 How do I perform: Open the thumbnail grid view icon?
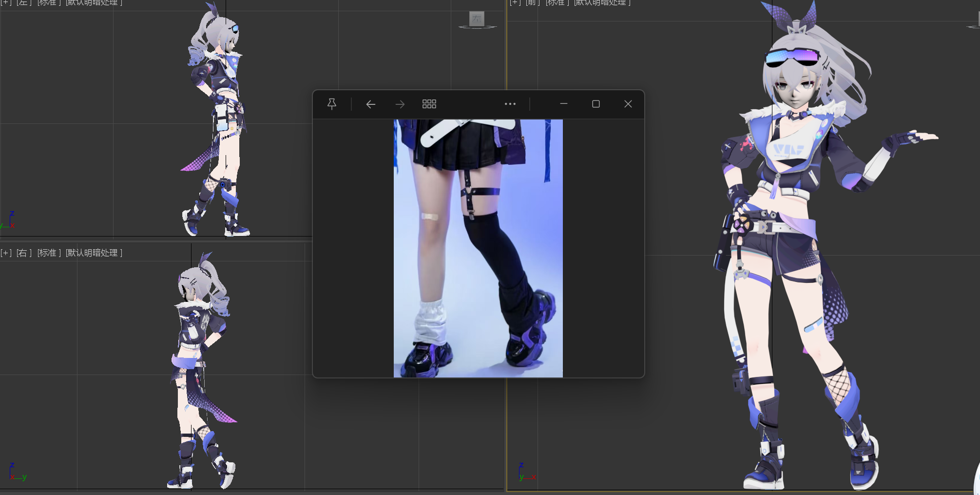pos(429,104)
